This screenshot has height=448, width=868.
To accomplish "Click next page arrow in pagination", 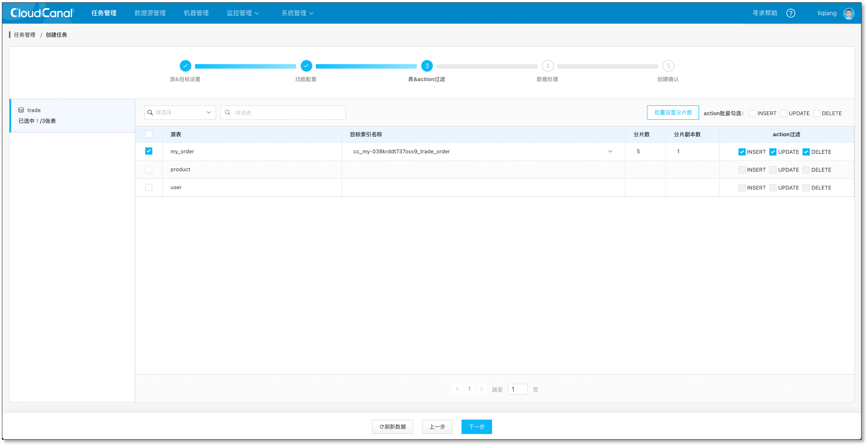I will pos(482,389).
